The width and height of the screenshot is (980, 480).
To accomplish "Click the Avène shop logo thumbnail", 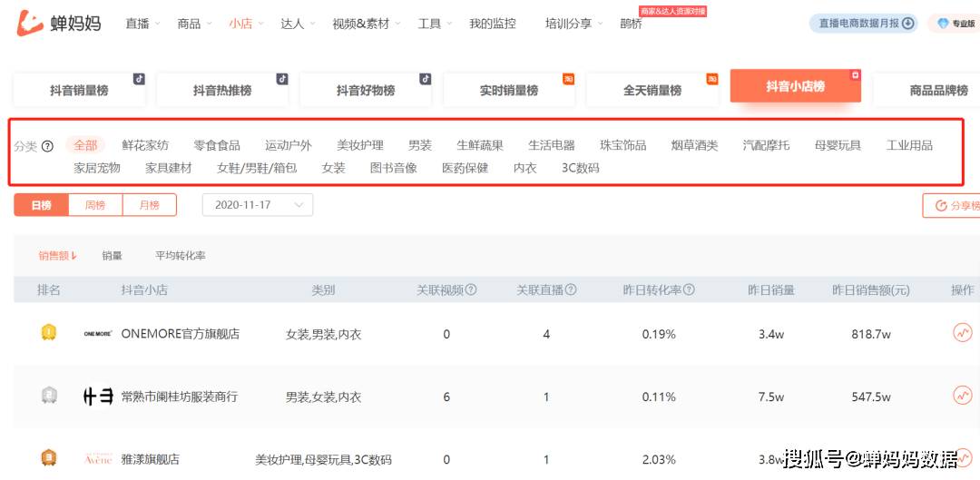I will coord(98,459).
